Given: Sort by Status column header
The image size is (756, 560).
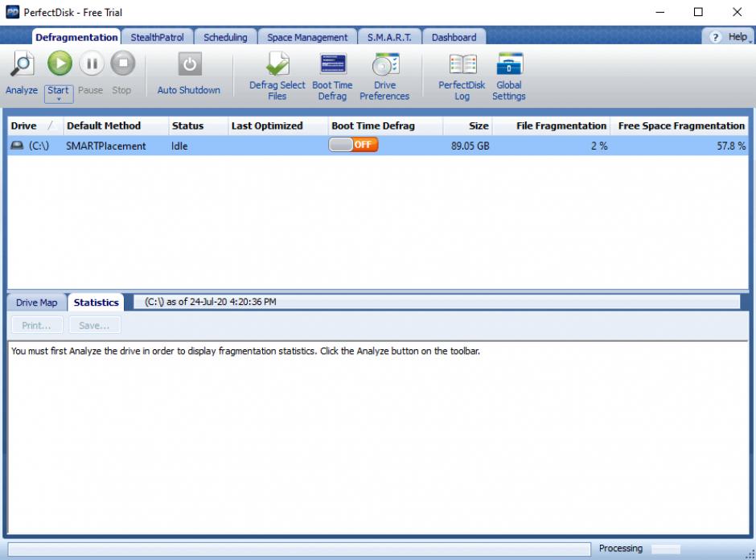Looking at the screenshot, I should click(198, 126).
